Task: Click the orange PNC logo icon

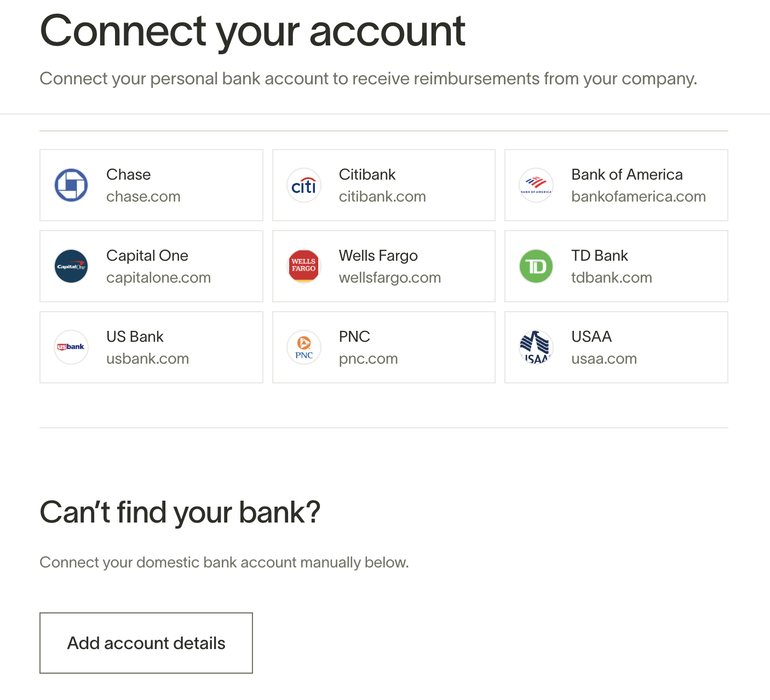Action: [304, 347]
